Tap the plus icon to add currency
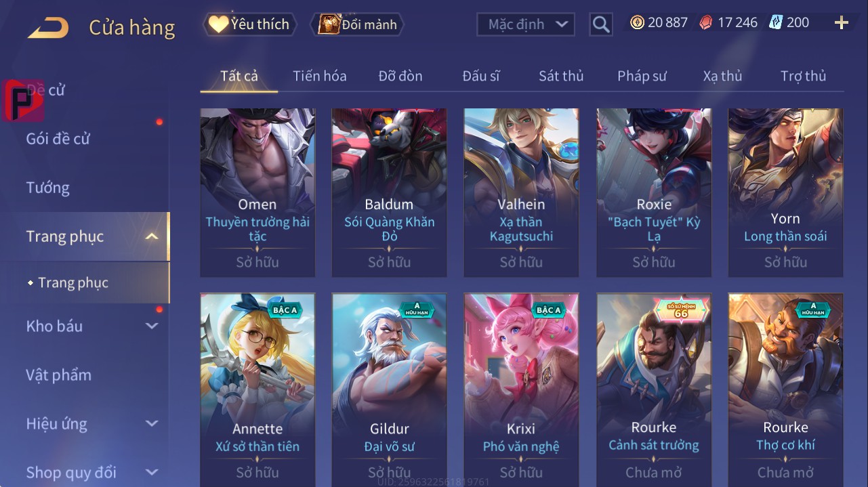Viewport: 868px width, 487px height. click(x=842, y=23)
